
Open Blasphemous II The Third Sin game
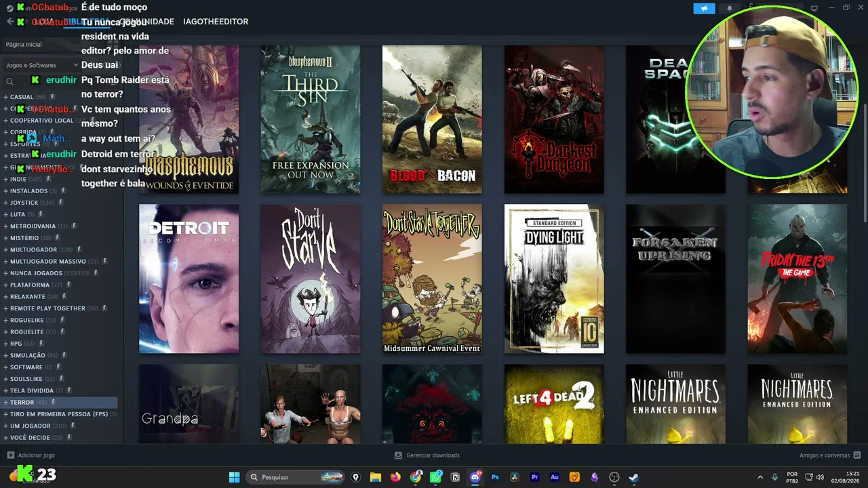(x=311, y=119)
